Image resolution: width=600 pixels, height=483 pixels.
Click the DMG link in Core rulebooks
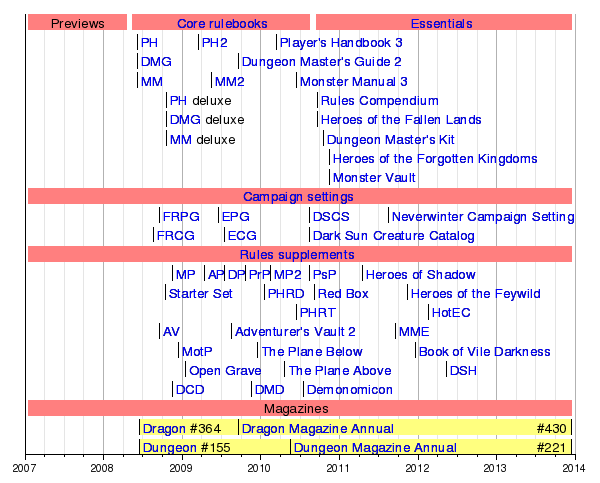pyautogui.click(x=156, y=62)
